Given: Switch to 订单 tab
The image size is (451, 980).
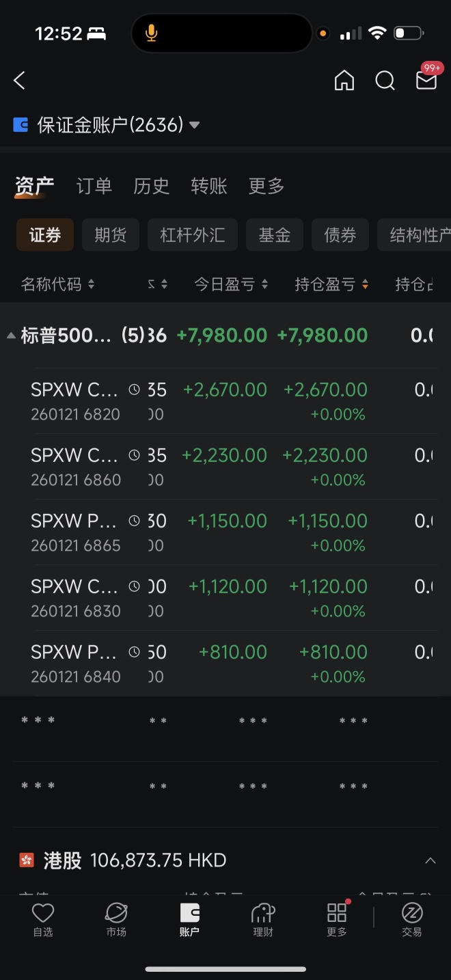Looking at the screenshot, I should [94, 186].
